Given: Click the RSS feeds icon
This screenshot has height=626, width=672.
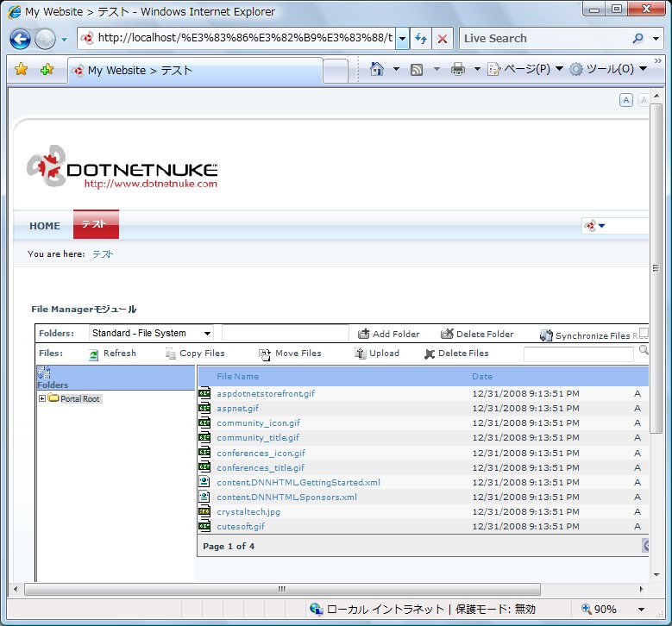Looking at the screenshot, I should (x=417, y=70).
